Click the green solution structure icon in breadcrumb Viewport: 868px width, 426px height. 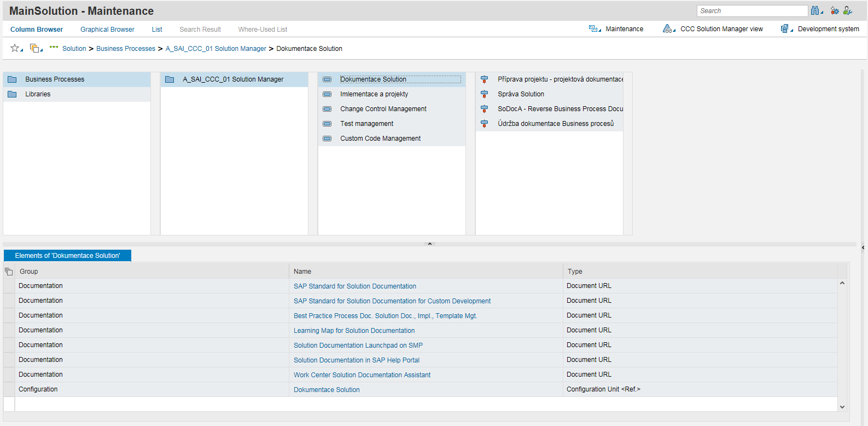[54, 47]
